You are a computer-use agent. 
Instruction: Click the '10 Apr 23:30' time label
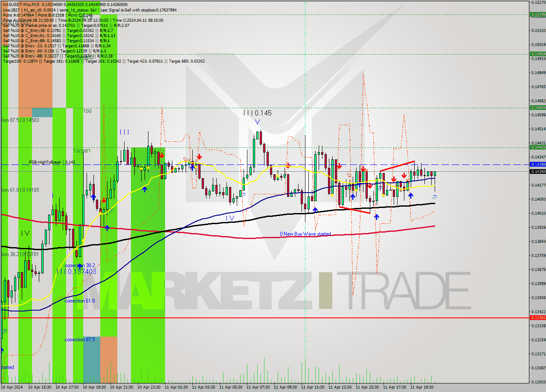pyautogui.click(x=148, y=387)
